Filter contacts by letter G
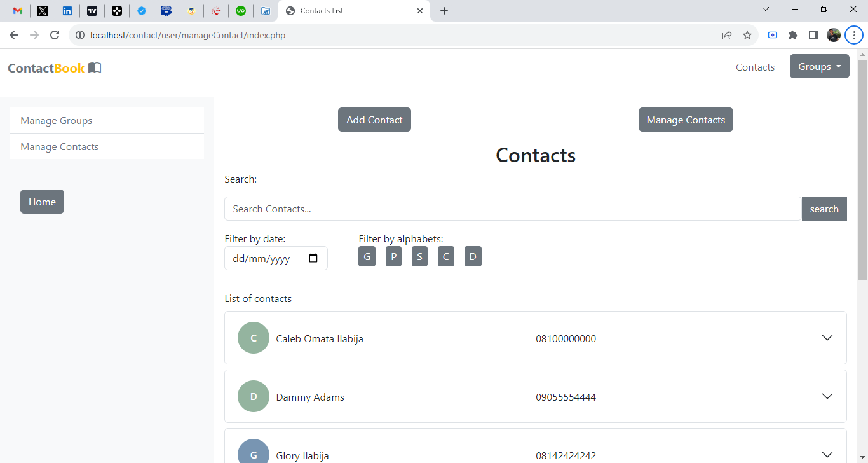This screenshot has height=463, width=868. 367,257
